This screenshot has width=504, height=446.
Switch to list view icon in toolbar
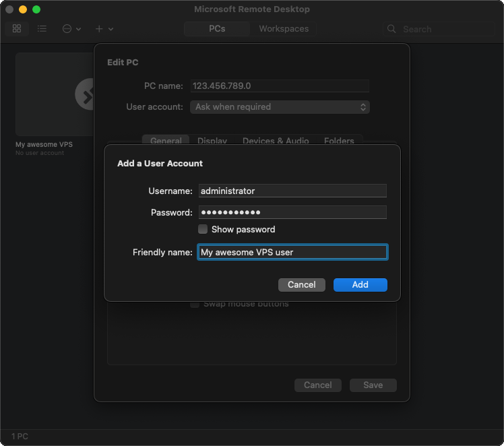coord(42,29)
